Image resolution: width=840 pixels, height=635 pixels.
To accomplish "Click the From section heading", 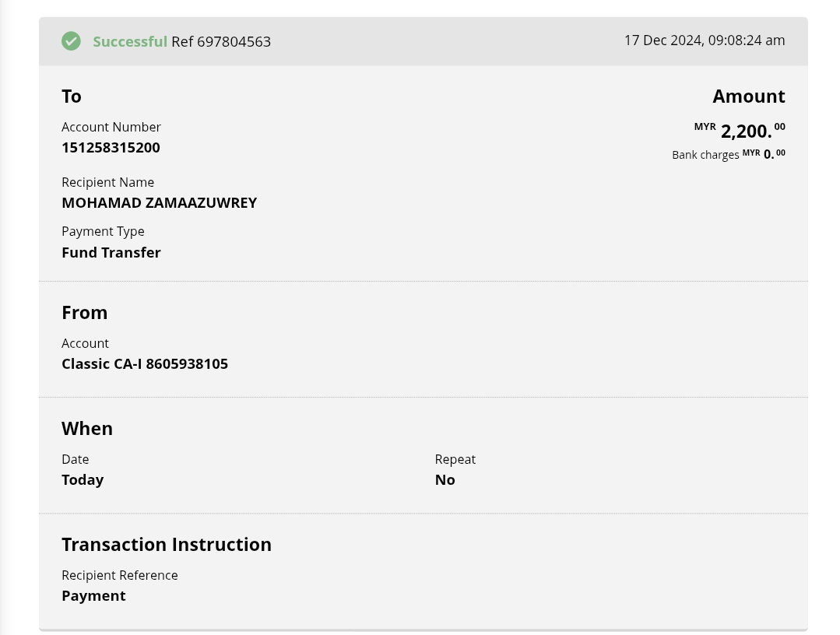I will (x=84, y=313).
